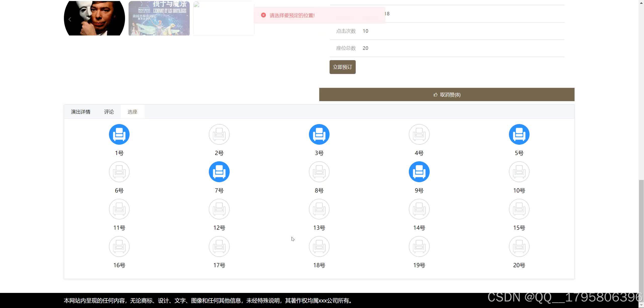Toggle selected seat 3号 off
The height and width of the screenshot is (308, 644).
tap(319, 134)
